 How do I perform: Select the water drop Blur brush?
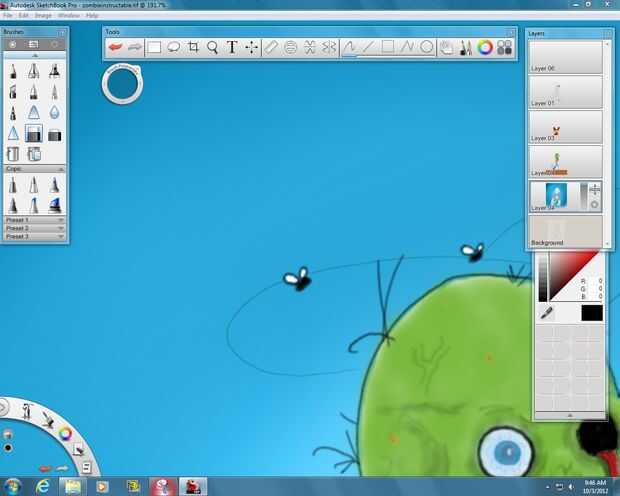pos(55,113)
